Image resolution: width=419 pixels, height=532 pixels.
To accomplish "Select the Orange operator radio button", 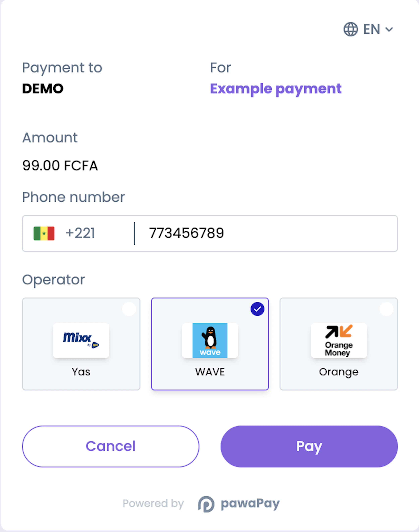I will pyautogui.click(x=387, y=309).
